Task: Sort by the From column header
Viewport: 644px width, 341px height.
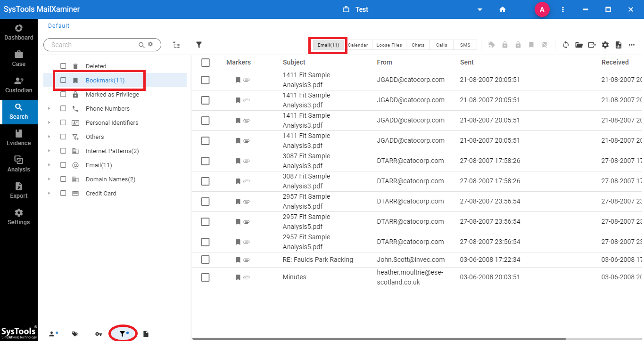Action: click(385, 62)
